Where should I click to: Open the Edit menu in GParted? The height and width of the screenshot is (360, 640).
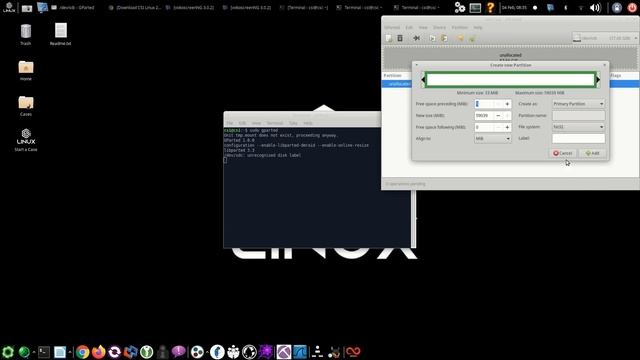coord(409,27)
